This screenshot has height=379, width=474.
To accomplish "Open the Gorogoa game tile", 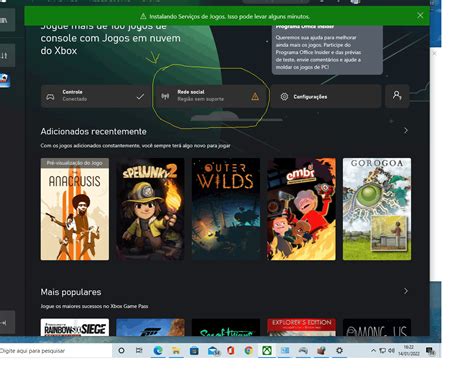I will pos(377,209).
